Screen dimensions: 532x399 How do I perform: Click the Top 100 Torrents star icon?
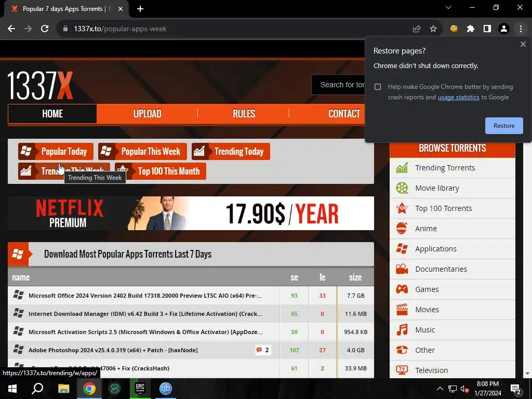[402, 208]
